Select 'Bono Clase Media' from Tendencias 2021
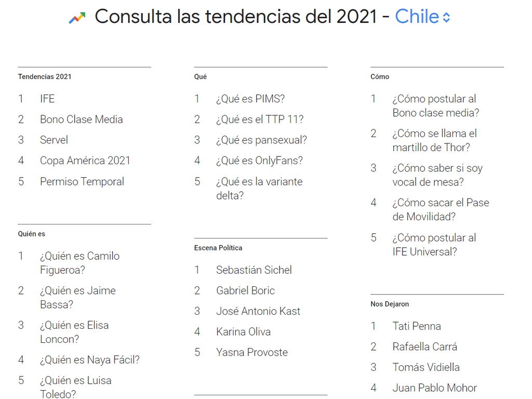Viewport: 532px width, 399px height. [x=81, y=119]
